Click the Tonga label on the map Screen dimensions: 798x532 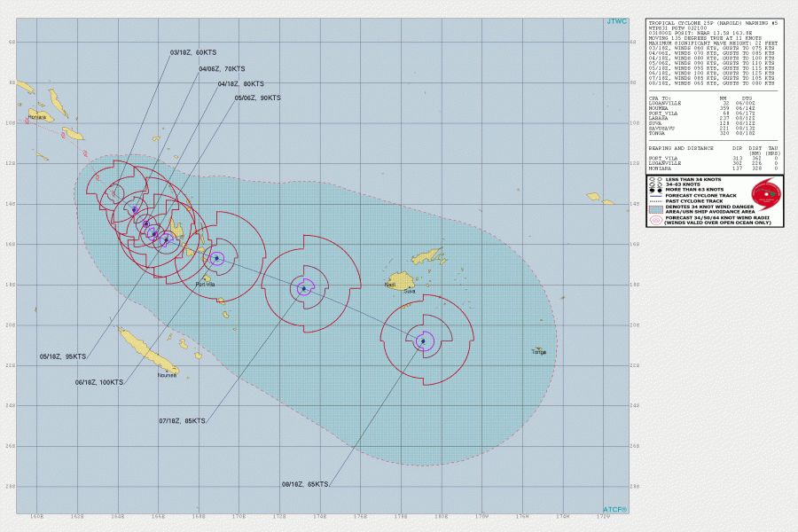point(539,352)
